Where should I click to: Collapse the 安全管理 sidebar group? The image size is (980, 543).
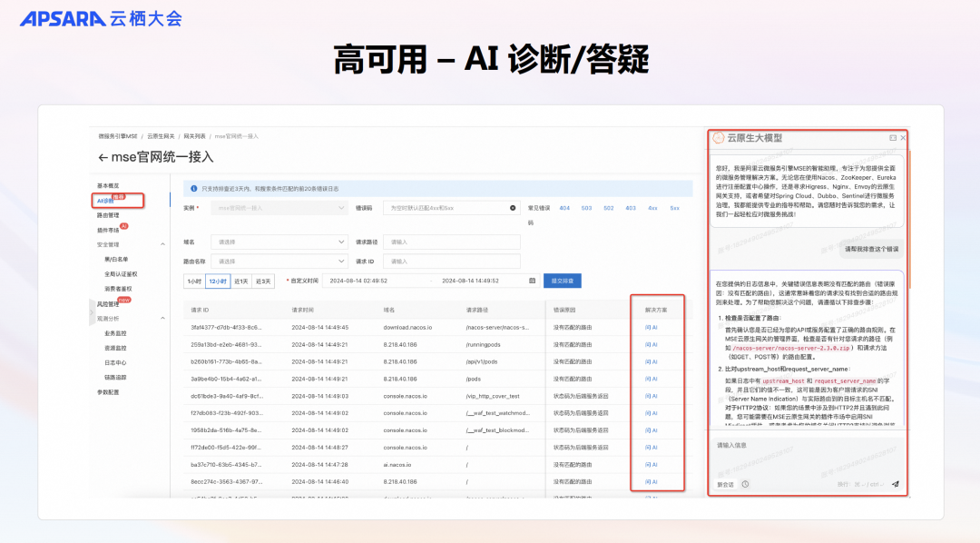pyautogui.click(x=162, y=244)
